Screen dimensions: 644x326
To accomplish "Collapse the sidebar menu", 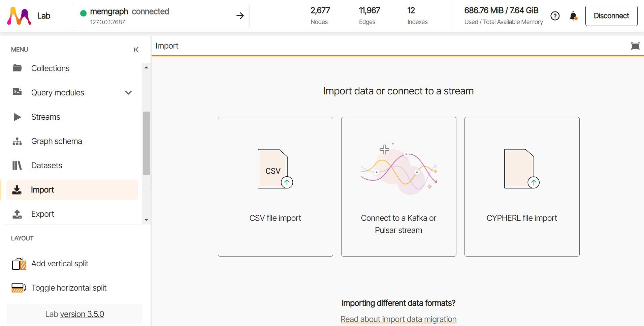I will 136,50.
